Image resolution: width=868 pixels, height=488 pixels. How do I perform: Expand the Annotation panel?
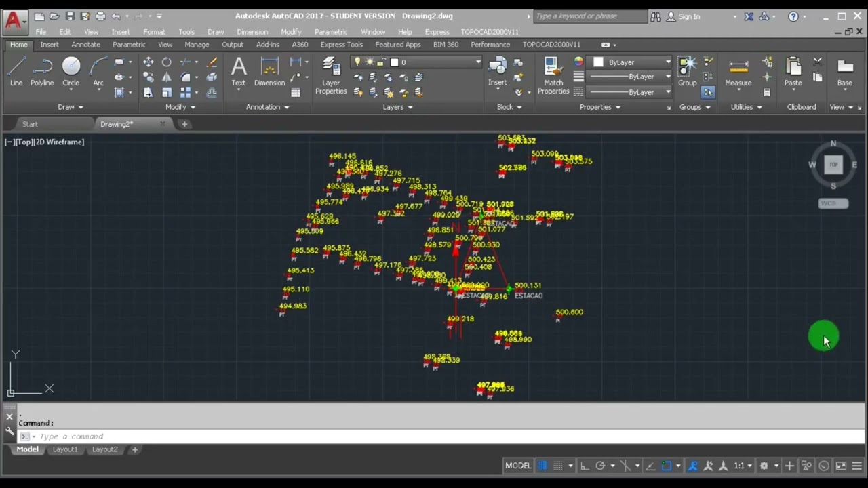pyautogui.click(x=267, y=107)
